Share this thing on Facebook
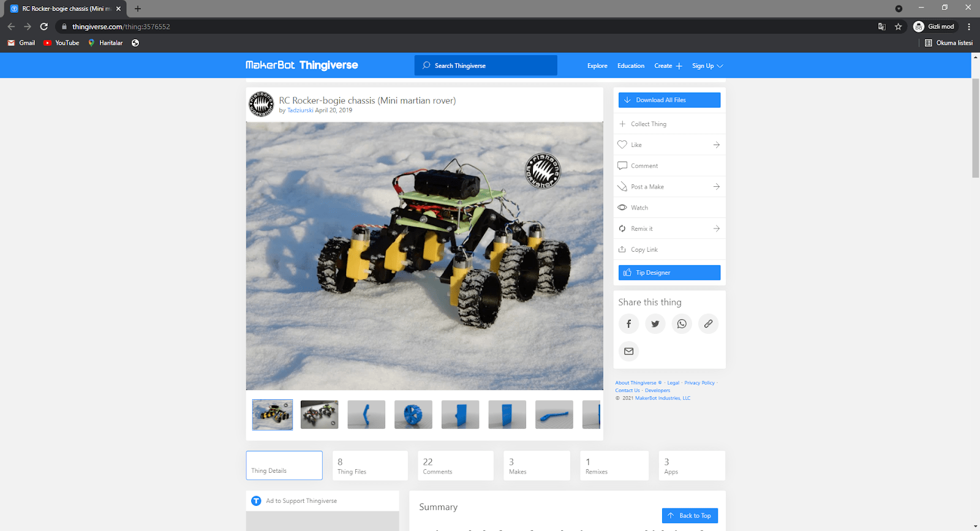The width and height of the screenshot is (980, 531). point(628,324)
